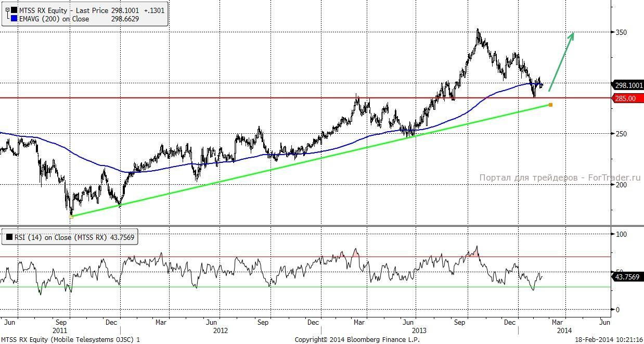Click the 200 price axis label
644x344 pixels.
[621, 184]
